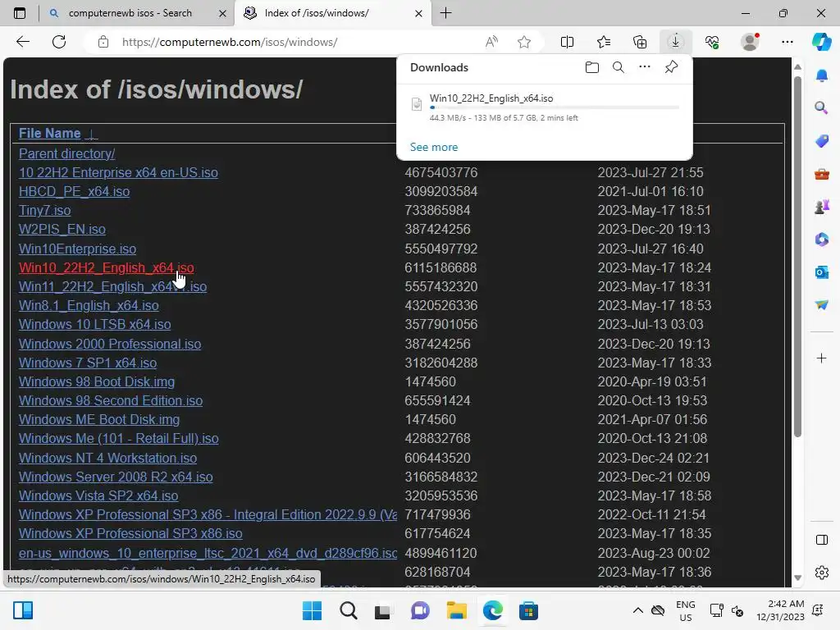840x630 pixels.
Task: Open the clock showing 2:42 AM
Action: [780, 610]
